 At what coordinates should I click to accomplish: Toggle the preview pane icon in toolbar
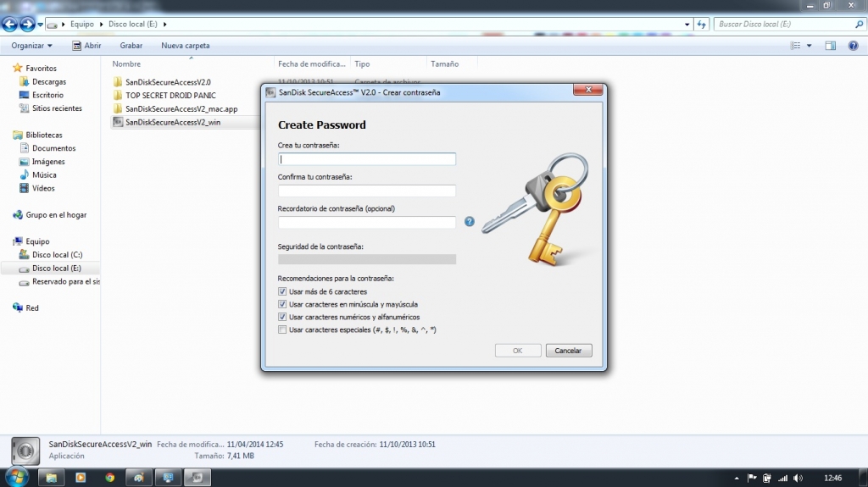tap(831, 46)
